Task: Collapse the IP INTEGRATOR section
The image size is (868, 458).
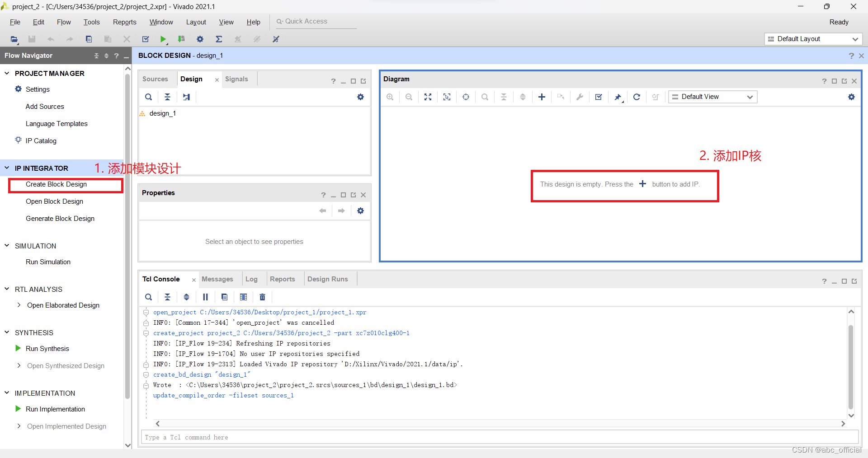Action: coord(7,168)
